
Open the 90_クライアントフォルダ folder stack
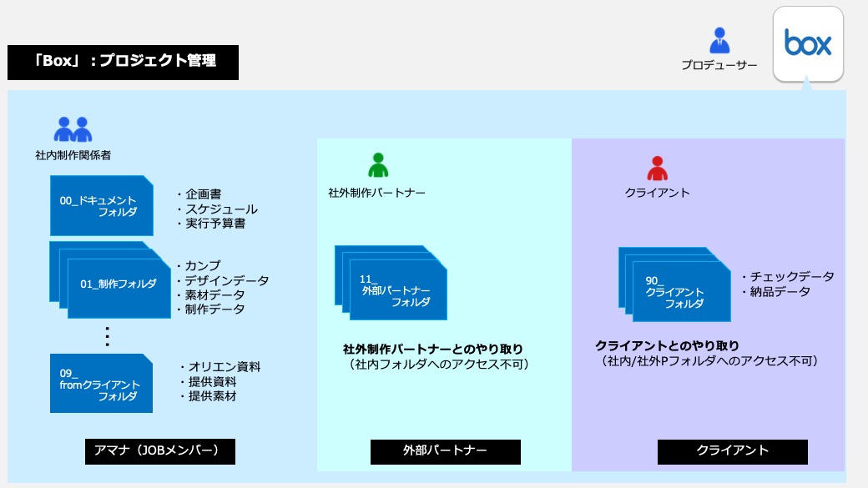pos(674,284)
